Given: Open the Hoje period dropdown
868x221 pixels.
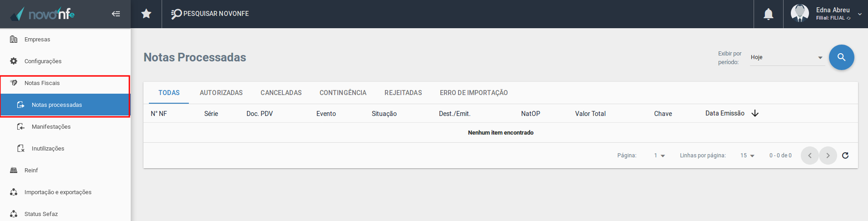Looking at the screenshot, I should tap(787, 57).
